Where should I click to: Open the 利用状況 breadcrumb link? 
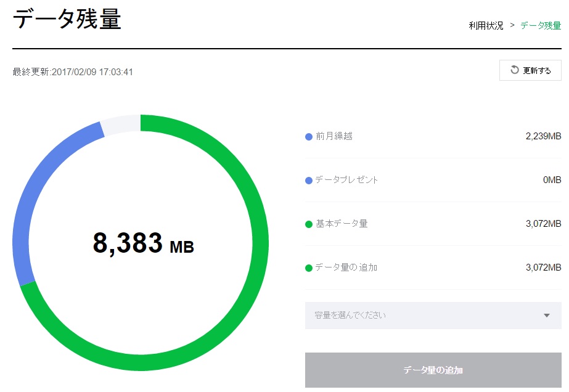tap(486, 26)
